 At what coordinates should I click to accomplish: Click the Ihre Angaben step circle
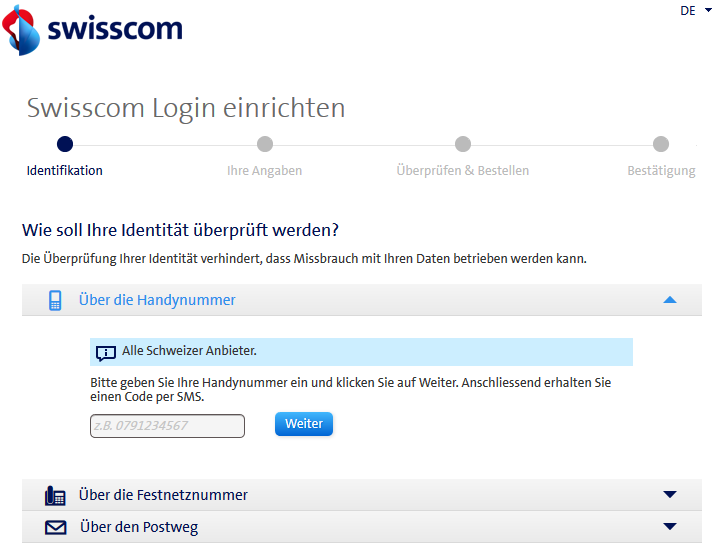264,144
